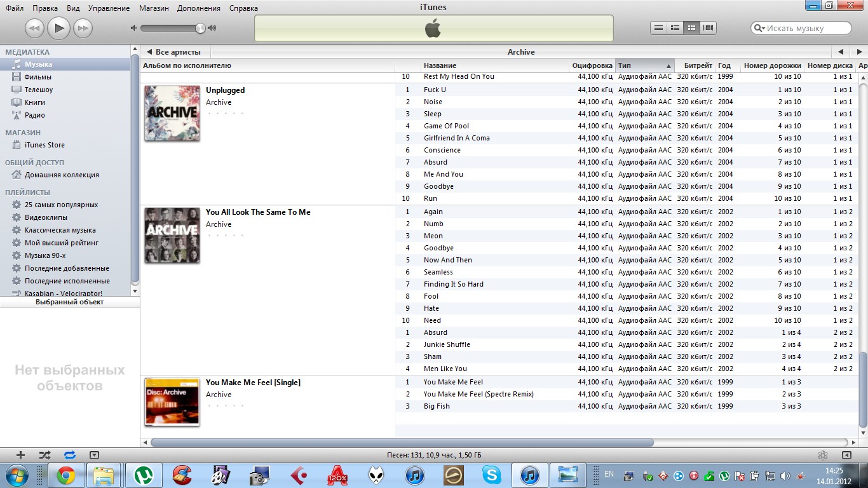This screenshot has width=868, height=488.
Task: Go back to Все артисты
Action: coord(173,52)
